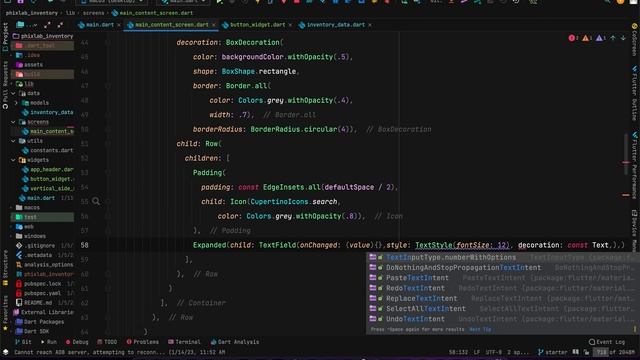Click the search icon in the editor gutter
The image size is (640, 360).
[x=96, y=201]
